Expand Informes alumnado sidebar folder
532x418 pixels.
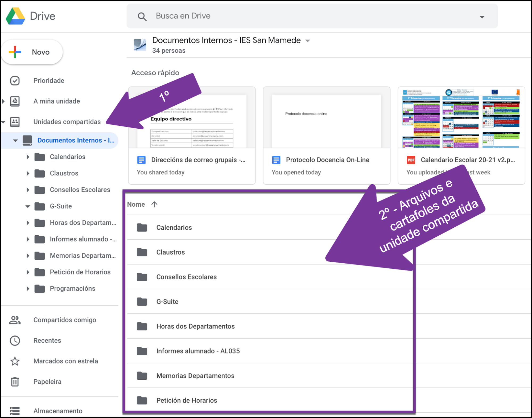tap(28, 239)
